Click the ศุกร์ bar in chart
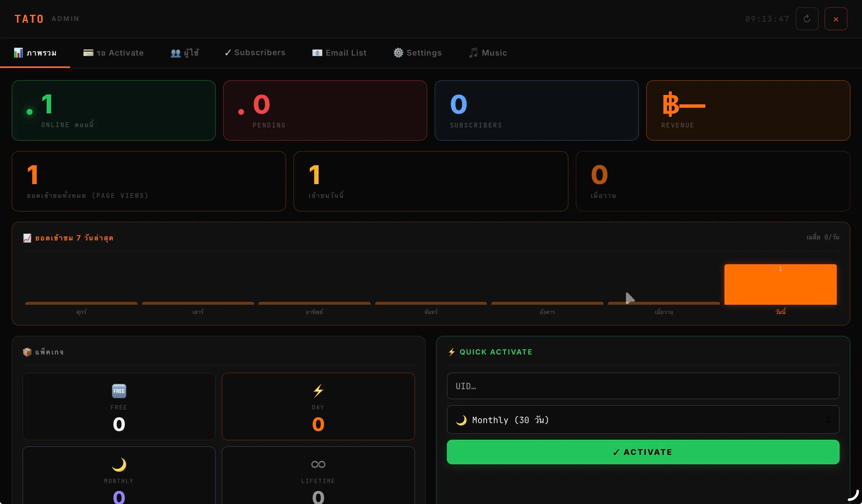862x504 pixels. coord(81,303)
